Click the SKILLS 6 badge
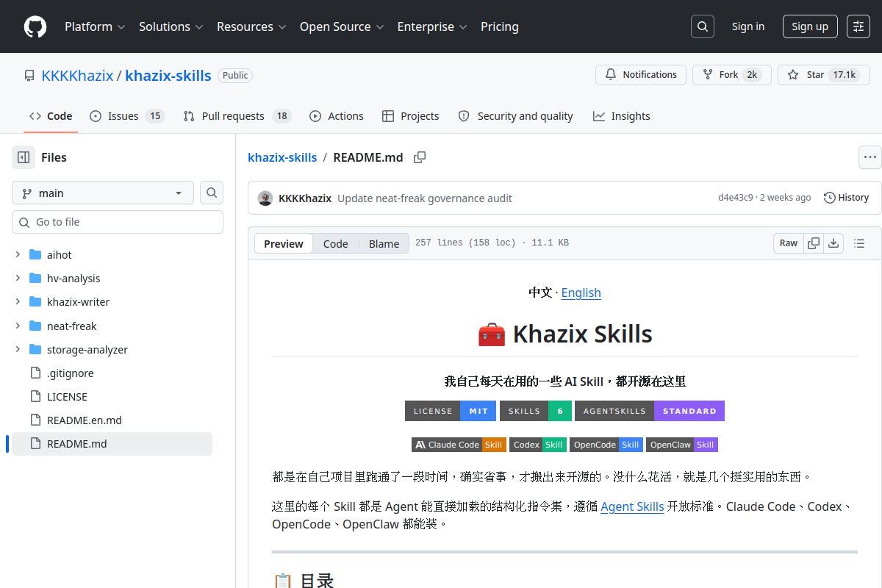This screenshot has height=588, width=882. coord(535,411)
